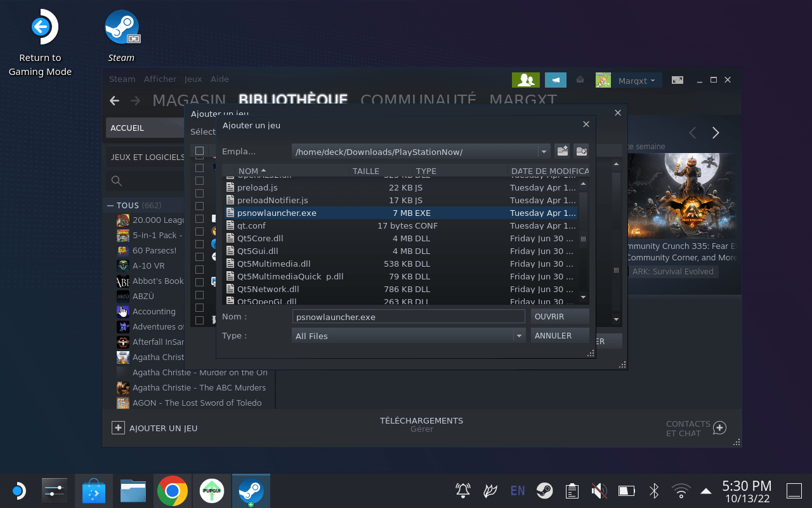Click plus icon next to Contacts et Chat
This screenshot has width=812, height=508.
point(719,428)
